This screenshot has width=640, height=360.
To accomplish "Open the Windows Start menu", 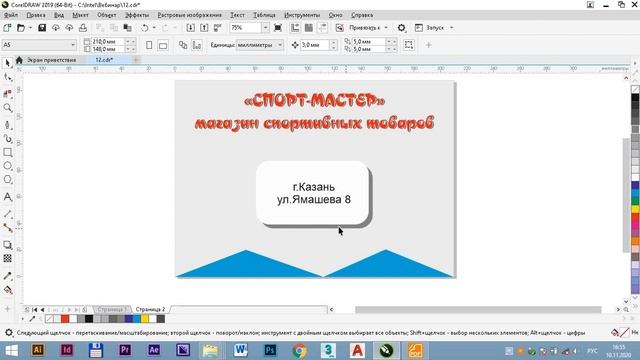I will 11,351.
